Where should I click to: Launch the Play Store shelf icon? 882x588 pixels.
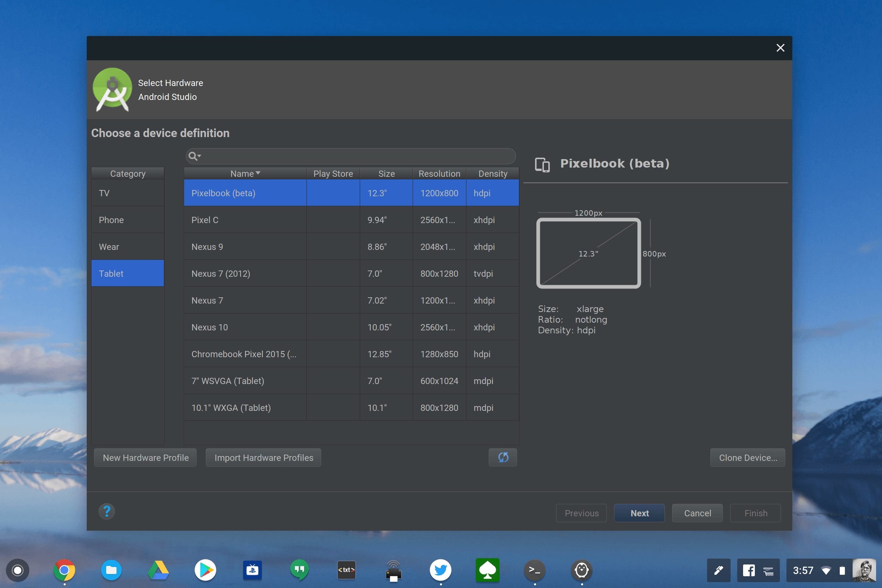205,570
